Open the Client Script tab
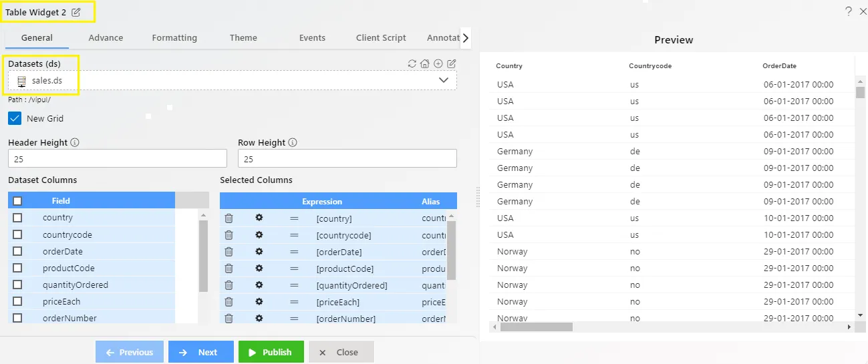The width and height of the screenshot is (868, 364). click(381, 38)
